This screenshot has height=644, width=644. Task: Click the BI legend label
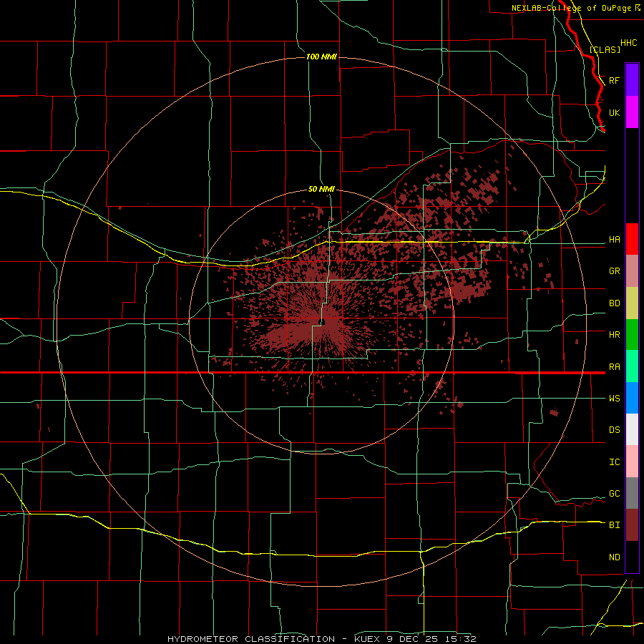(x=615, y=525)
